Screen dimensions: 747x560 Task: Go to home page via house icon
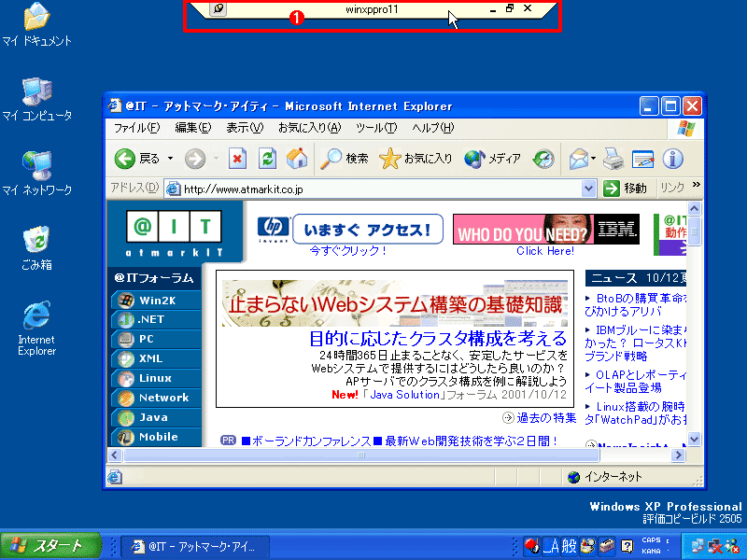pyautogui.click(x=297, y=159)
